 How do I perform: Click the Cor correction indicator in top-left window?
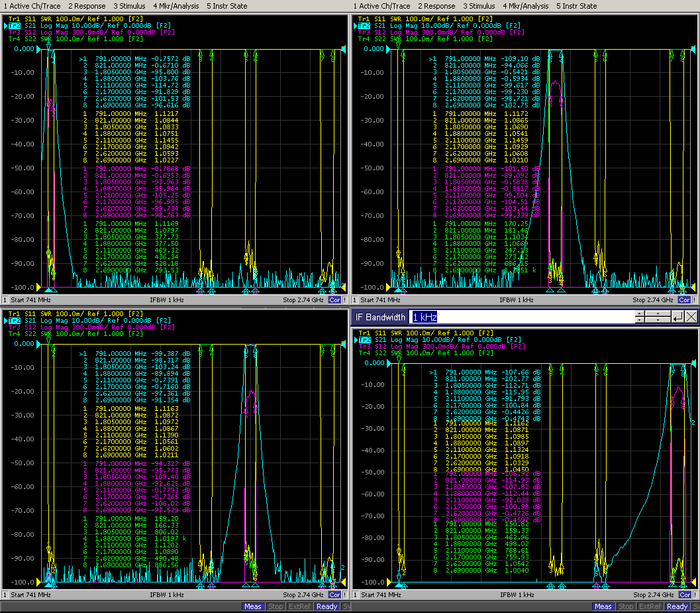(x=334, y=300)
